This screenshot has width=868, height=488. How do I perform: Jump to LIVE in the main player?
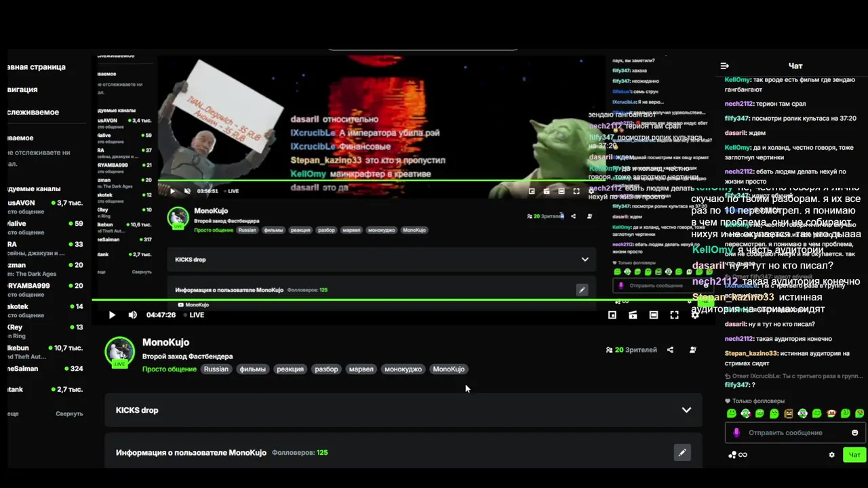(195, 315)
